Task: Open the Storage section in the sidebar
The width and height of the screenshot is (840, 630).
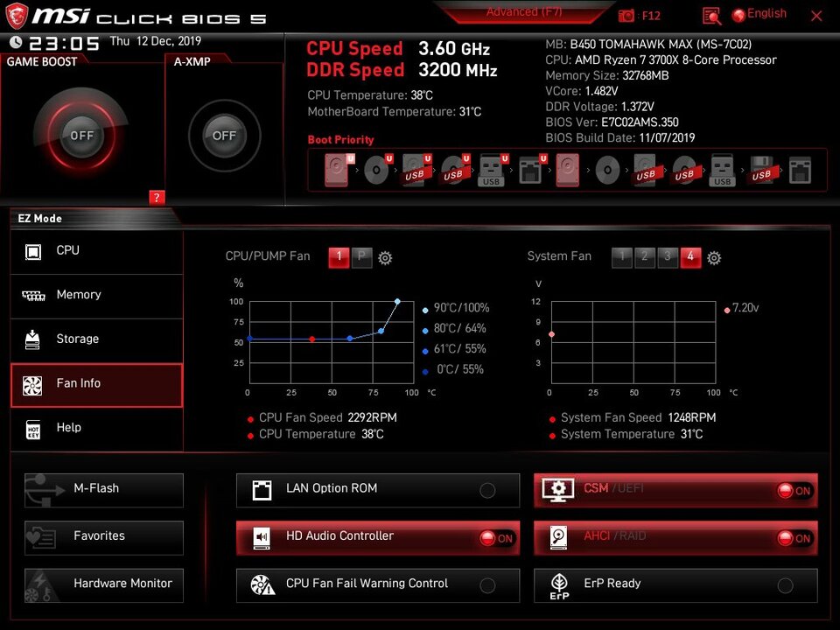Action: coord(97,340)
